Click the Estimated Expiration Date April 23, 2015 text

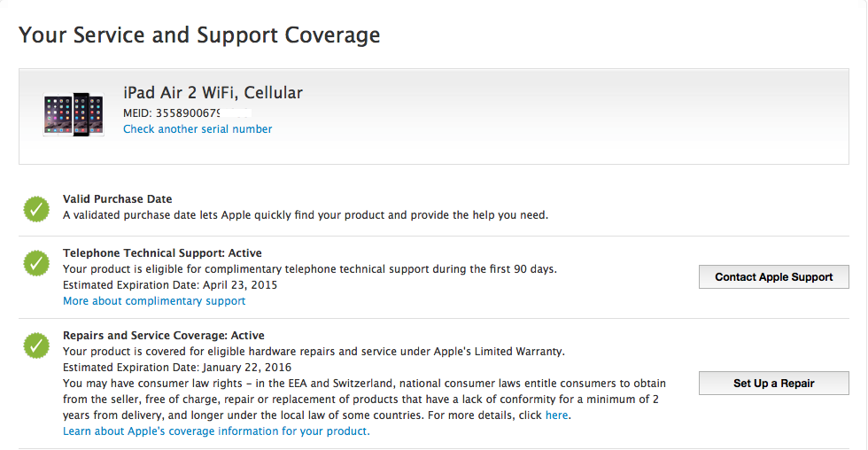170,285
